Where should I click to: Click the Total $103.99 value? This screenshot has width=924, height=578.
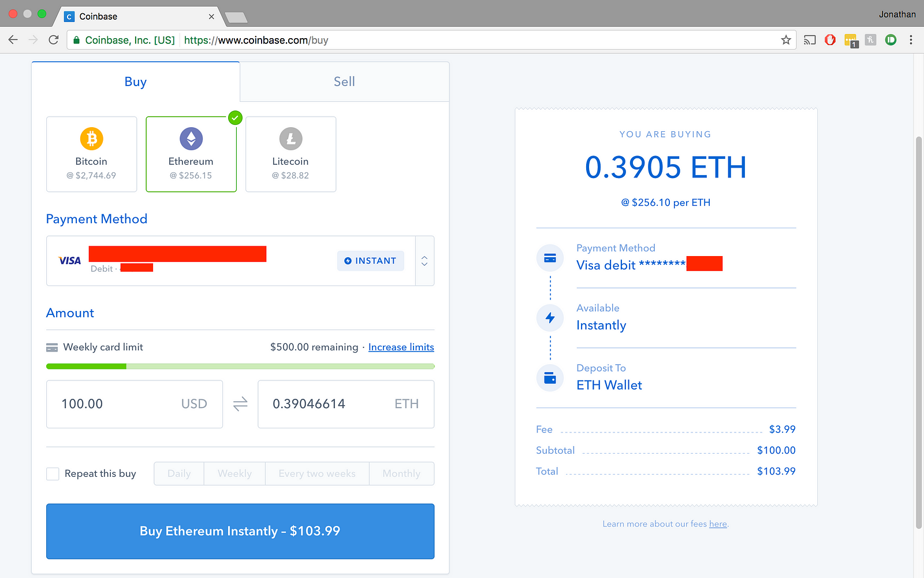click(x=776, y=471)
